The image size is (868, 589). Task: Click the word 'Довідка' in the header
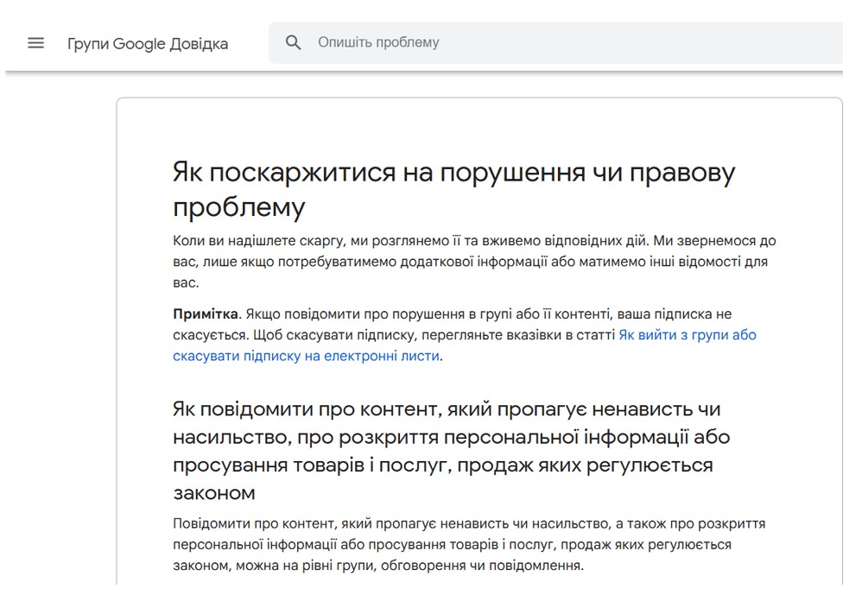pyautogui.click(x=199, y=43)
